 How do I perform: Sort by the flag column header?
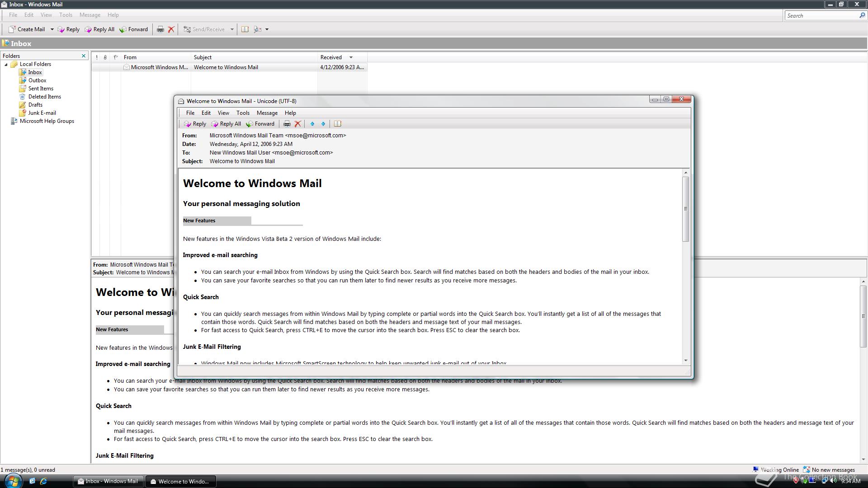point(115,57)
